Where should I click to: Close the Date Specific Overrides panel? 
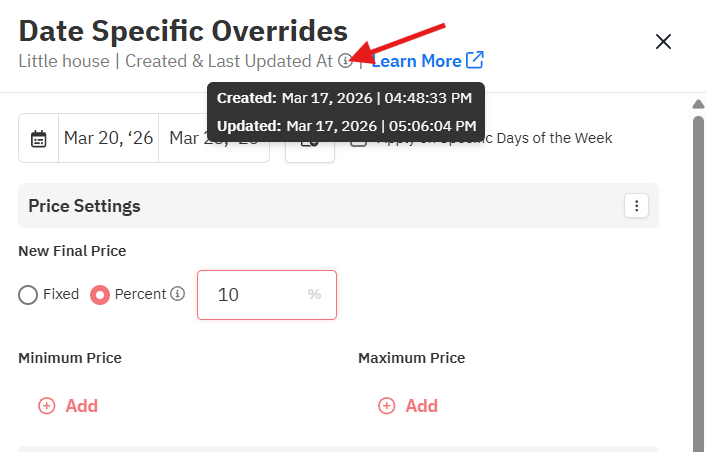coord(663,42)
